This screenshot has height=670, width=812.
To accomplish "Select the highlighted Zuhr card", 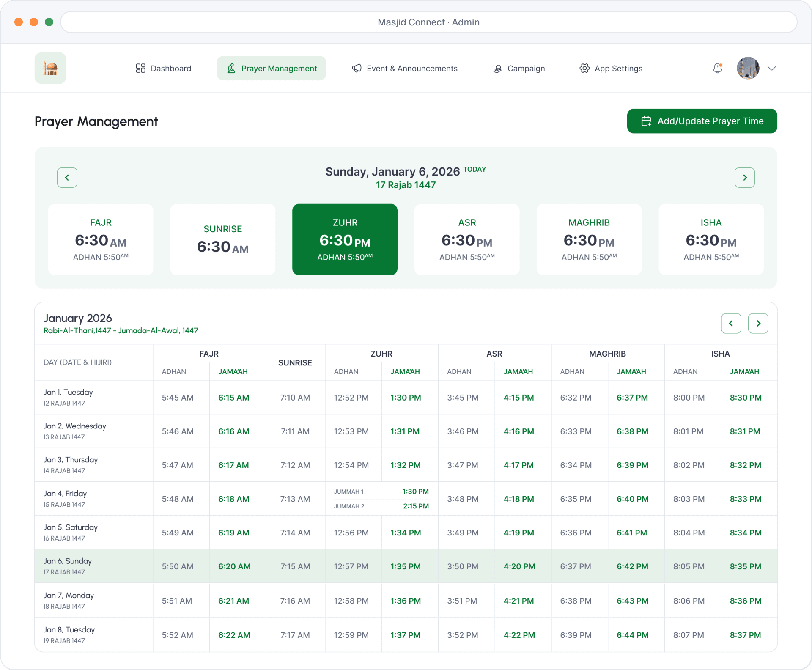I will tap(345, 239).
